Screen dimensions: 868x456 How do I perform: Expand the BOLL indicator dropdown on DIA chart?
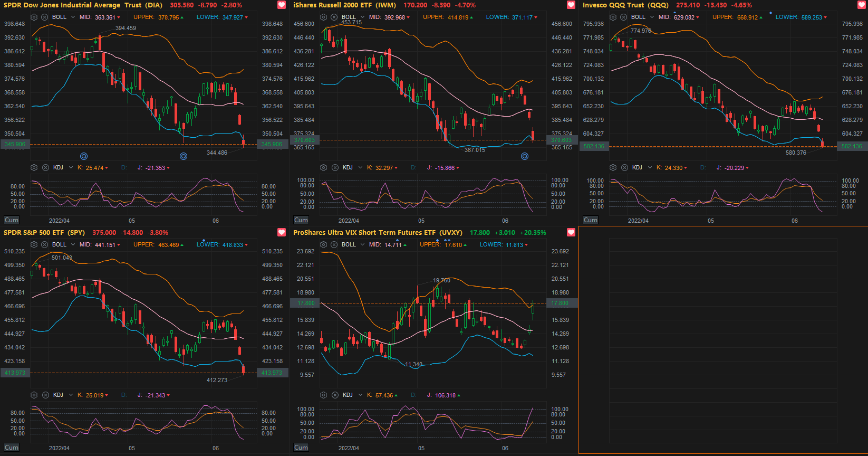click(x=73, y=17)
